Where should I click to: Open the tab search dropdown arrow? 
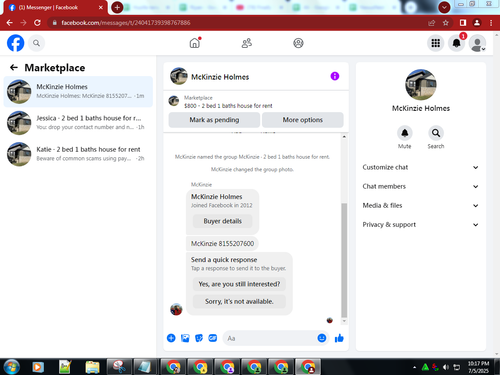point(444,7)
